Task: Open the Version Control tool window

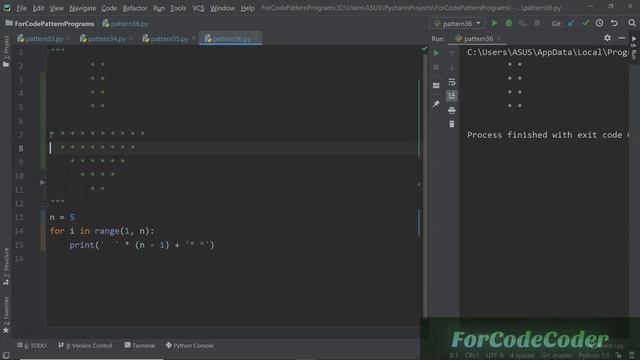Action: [x=85, y=346]
